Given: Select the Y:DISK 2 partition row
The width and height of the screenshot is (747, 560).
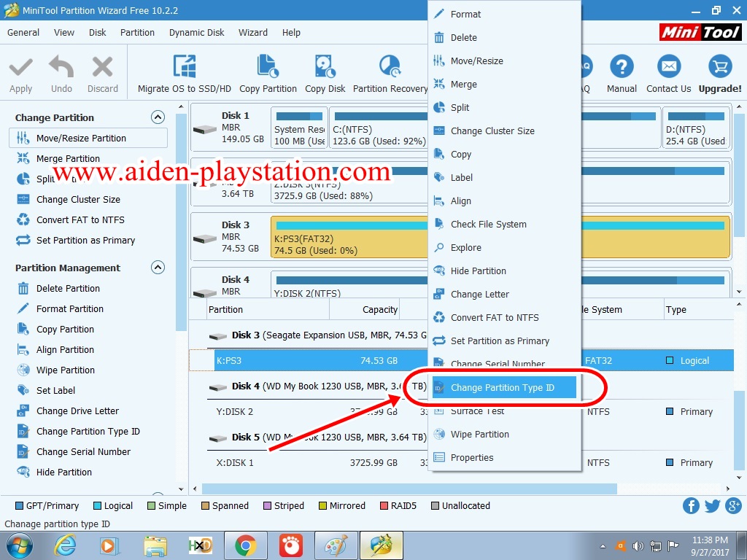Looking at the screenshot, I should 461,411.
